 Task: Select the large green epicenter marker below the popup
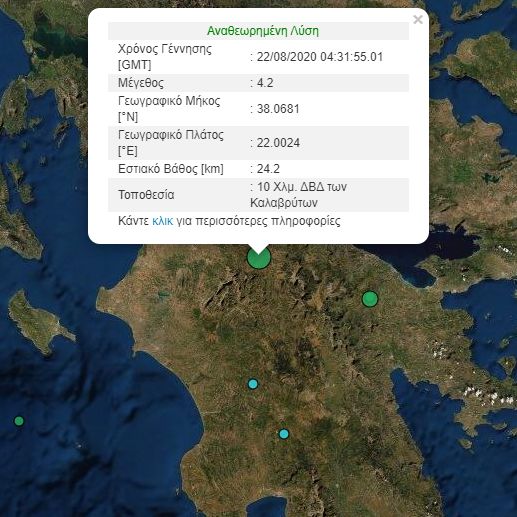(259, 257)
